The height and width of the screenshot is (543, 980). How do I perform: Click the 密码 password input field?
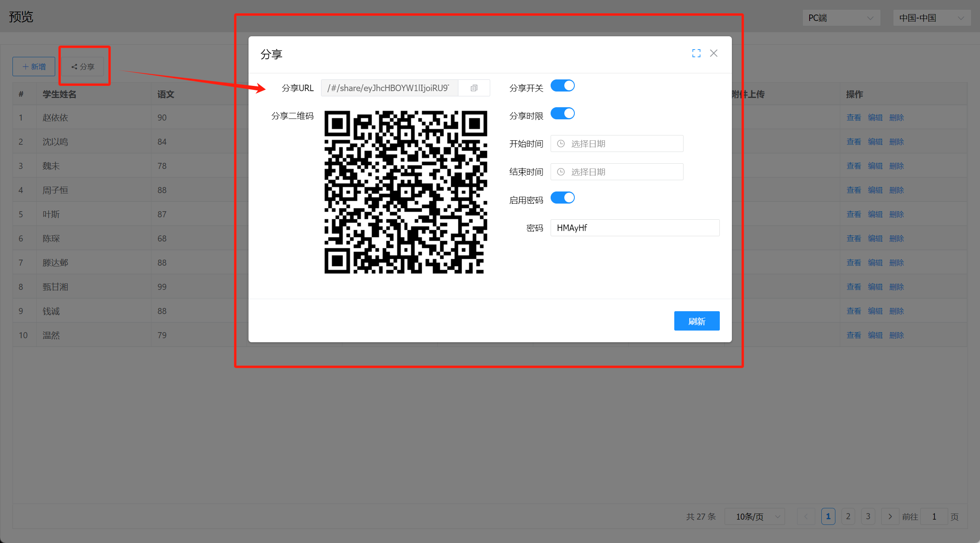634,228
